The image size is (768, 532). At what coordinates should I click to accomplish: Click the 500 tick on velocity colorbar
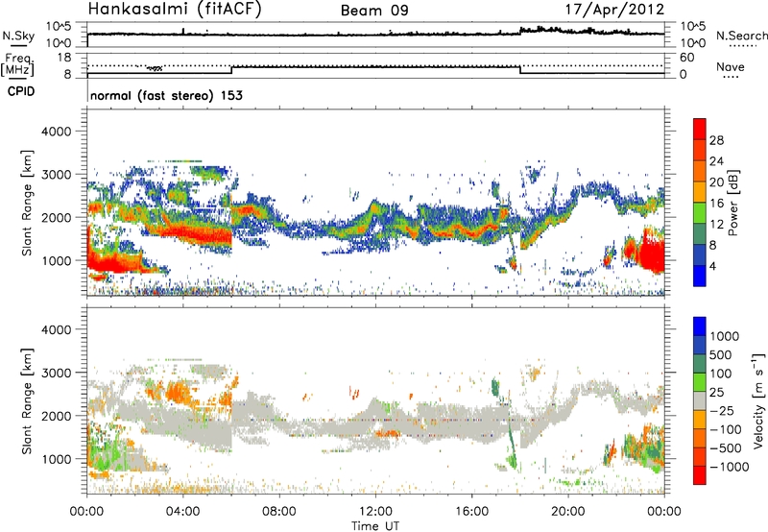pos(720,354)
